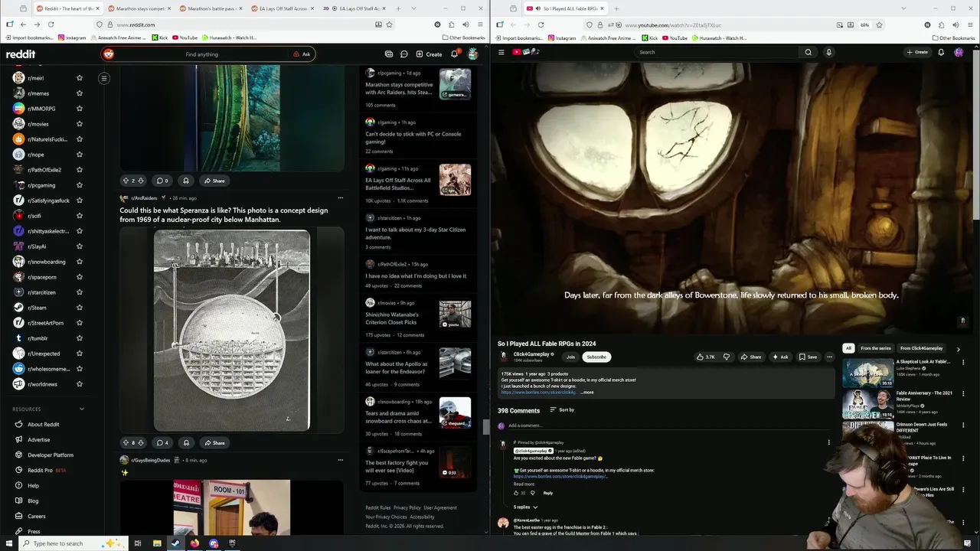This screenshot has height=551, width=980.
Task: List all tabs dropdown in Reddit window
Action: (414, 8)
